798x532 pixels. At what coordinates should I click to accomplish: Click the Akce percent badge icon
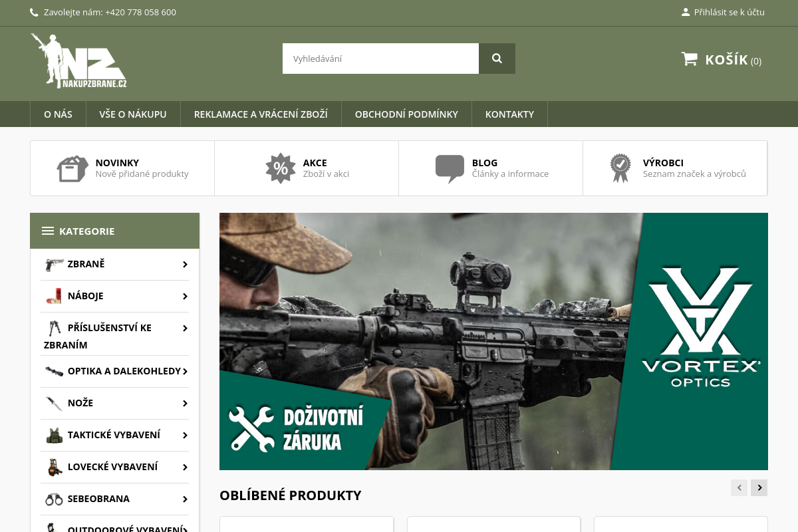pyautogui.click(x=281, y=168)
